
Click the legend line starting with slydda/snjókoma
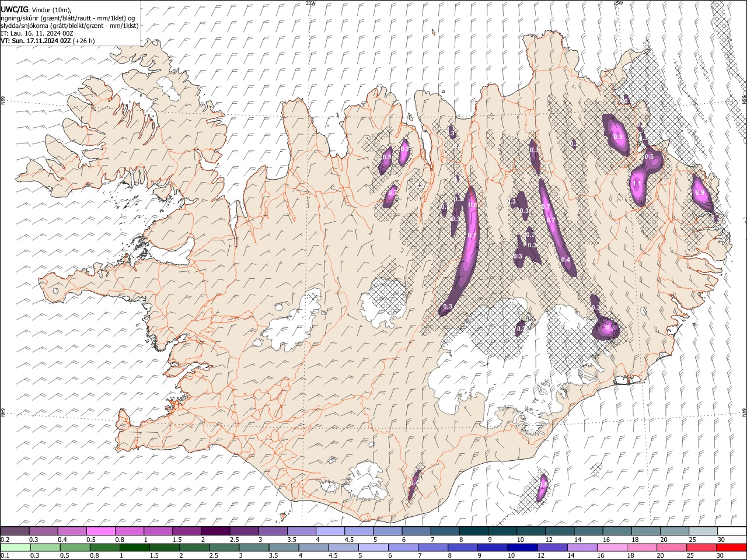tap(69, 26)
